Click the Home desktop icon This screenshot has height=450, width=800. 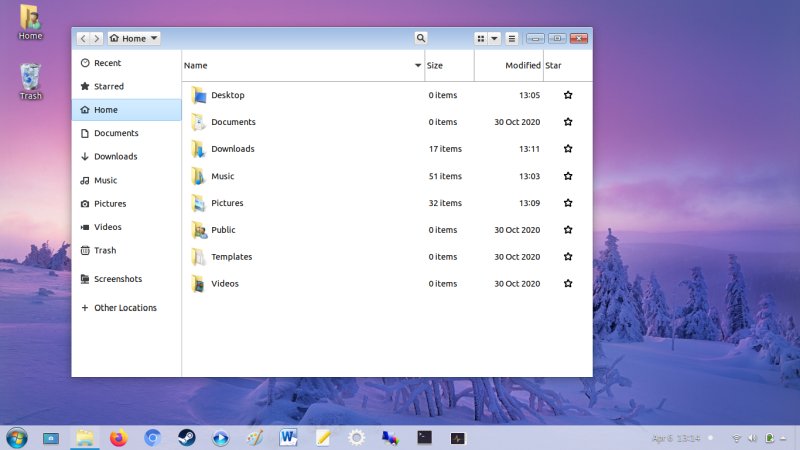tap(30, 22)
